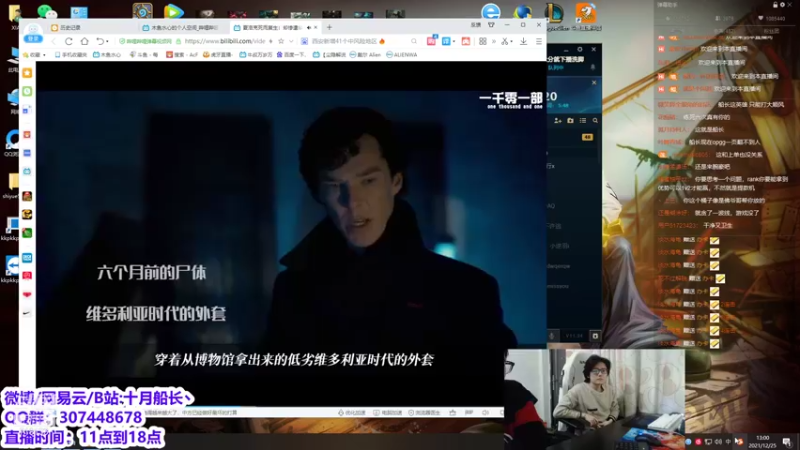The width and height of the screenshot is (800, 450).
Task: Click the bilibili URL address field
Action: pos(225,41)
